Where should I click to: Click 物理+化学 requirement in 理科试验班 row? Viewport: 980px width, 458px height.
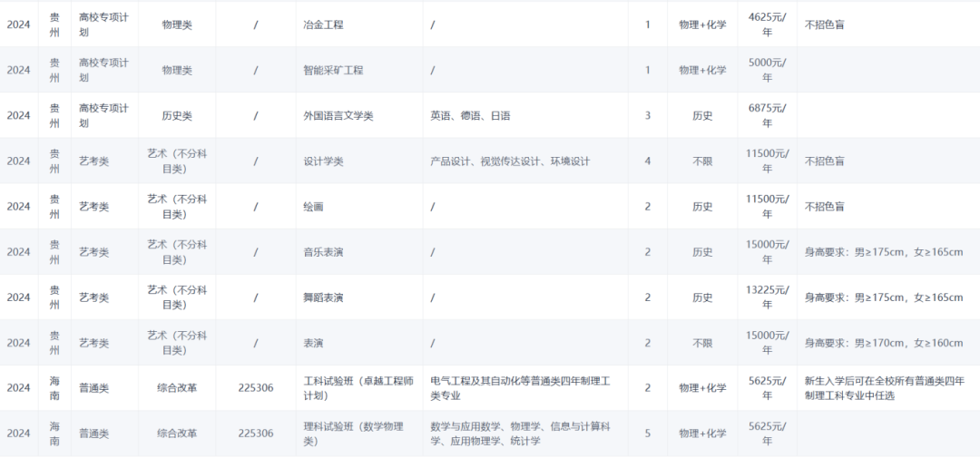coord(702,434)
